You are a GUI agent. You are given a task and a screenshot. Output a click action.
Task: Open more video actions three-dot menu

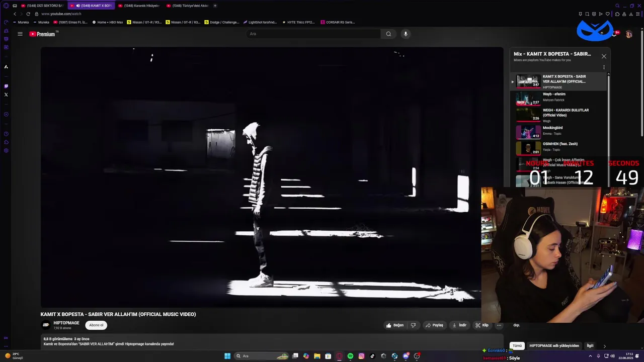pos(499,325)
